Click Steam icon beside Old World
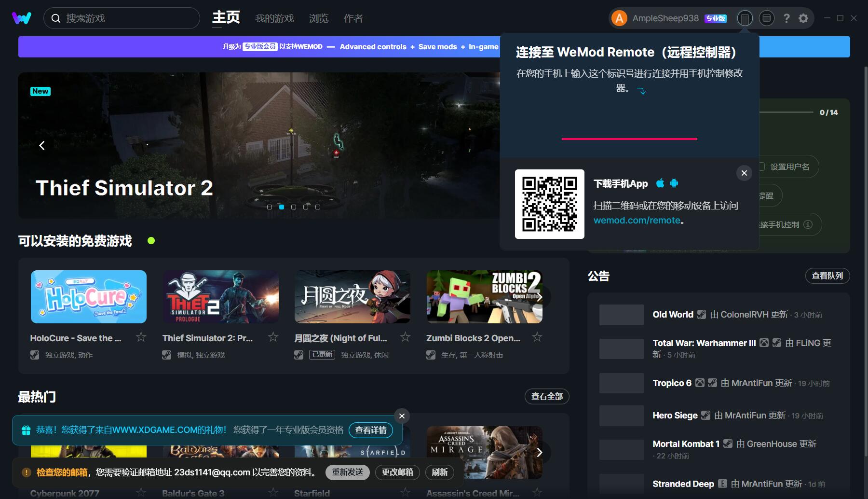This screenshot has width=868, height=499. [702, 315]
